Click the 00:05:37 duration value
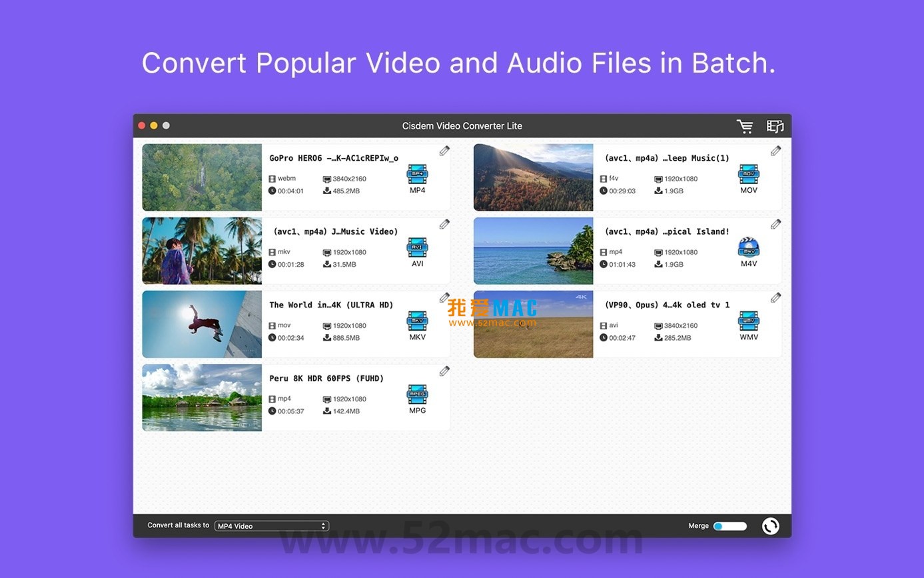924x578 pixels. [x=291, y=411]
